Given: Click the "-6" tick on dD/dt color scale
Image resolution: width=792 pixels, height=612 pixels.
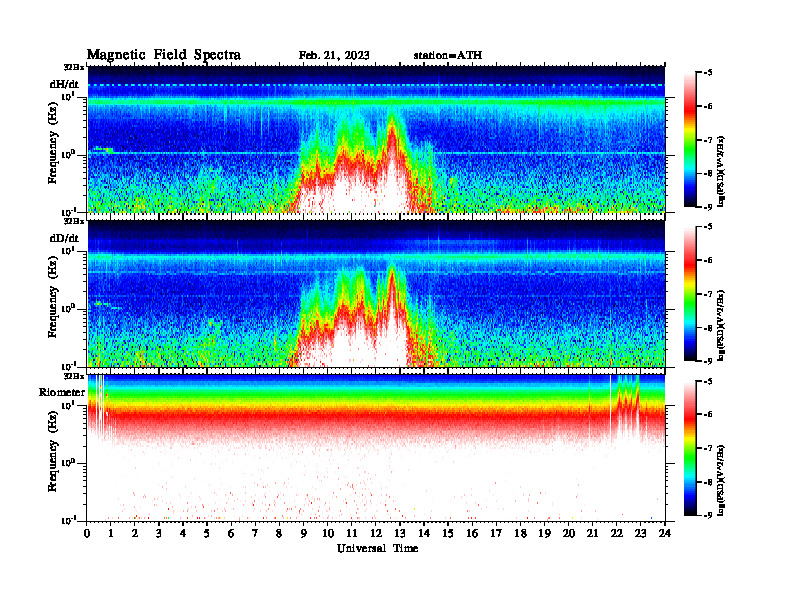Looking at the screenshot, I should (x=708, y=261).
